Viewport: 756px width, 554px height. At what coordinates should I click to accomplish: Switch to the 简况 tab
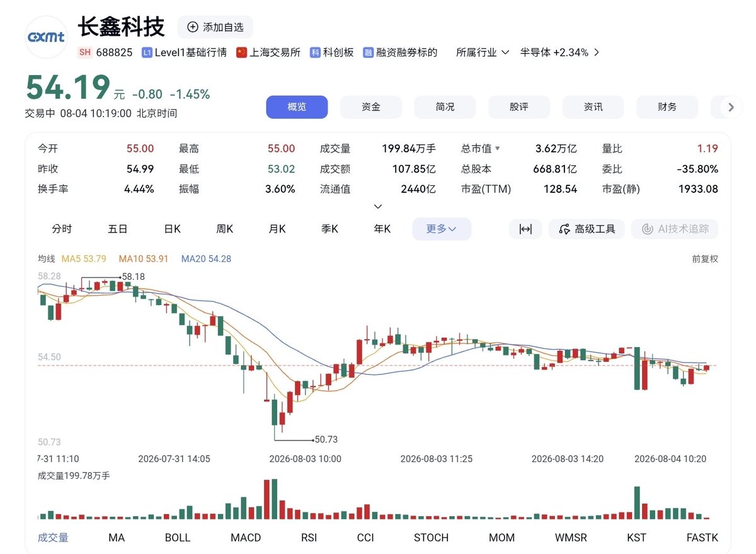point(445,107)
